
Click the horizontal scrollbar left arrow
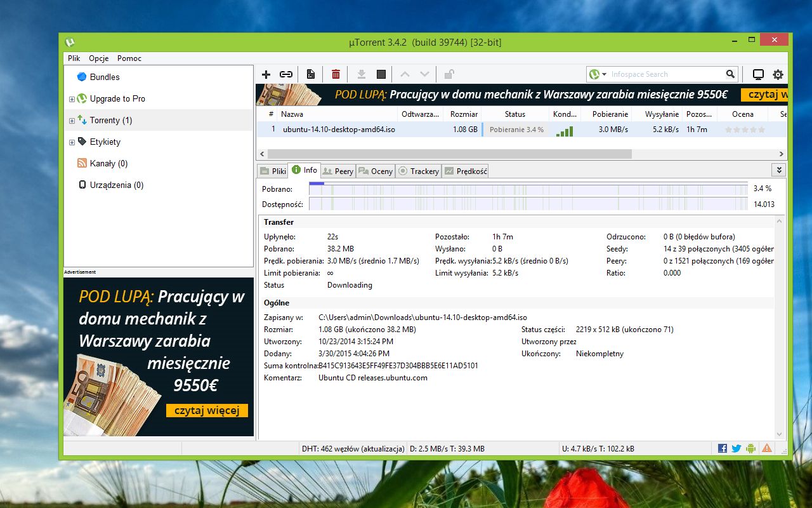point(261,154)
